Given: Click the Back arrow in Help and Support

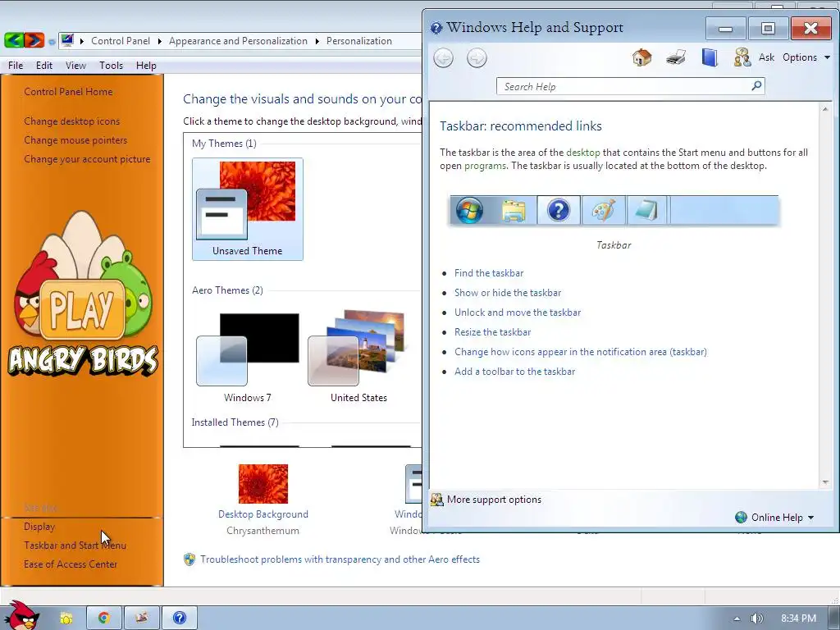Looking at the screenshot, I should [x=443, y=58].
